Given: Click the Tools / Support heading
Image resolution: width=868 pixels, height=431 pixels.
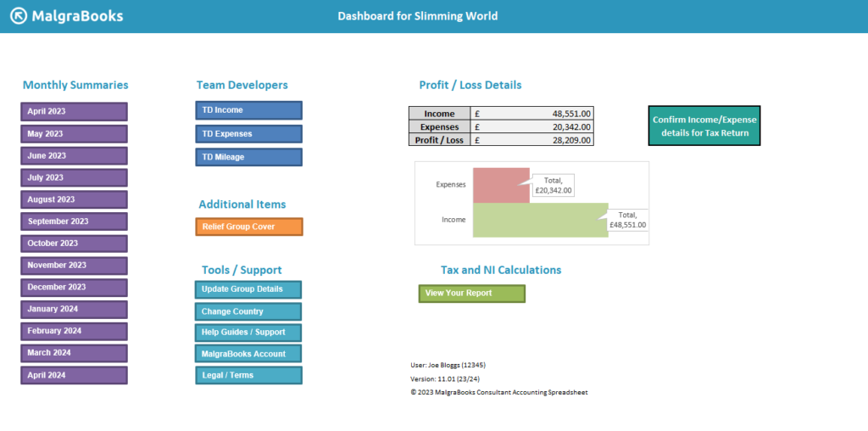Looking at the screenshot, I should pyautogui.click(x=242, y=271).
